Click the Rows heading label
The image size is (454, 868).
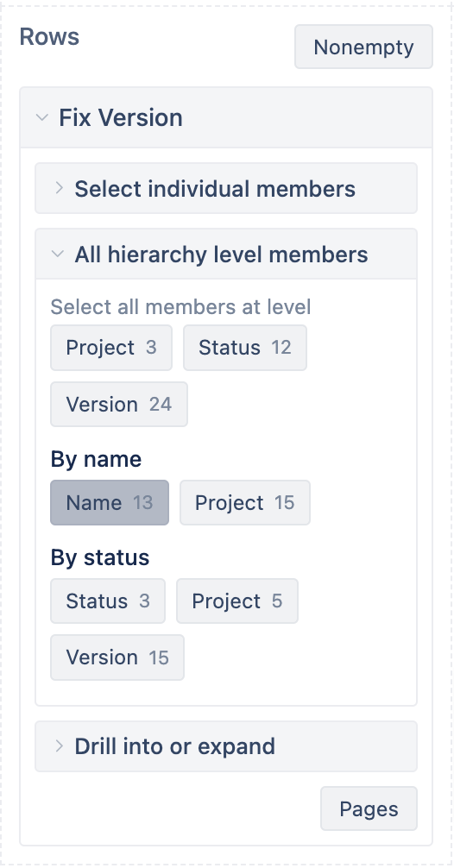click(49, 37)
